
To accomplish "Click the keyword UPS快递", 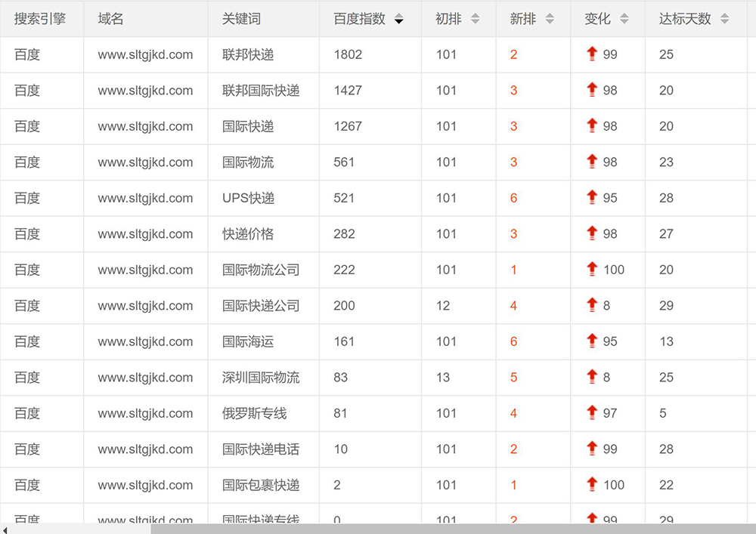I will click(x=248, y=198).
